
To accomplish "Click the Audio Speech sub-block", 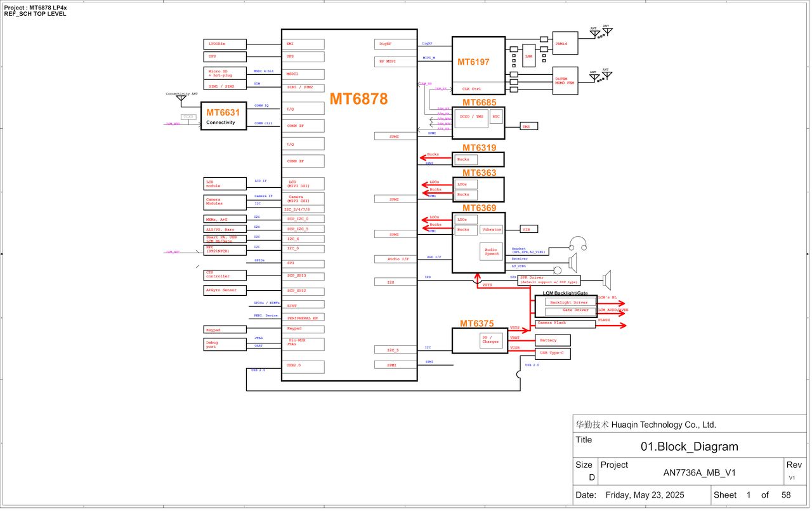I will click(x=492, y=252).
